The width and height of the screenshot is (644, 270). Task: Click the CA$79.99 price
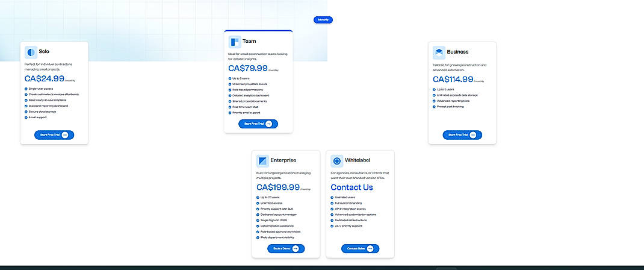[x=248, y=68]
